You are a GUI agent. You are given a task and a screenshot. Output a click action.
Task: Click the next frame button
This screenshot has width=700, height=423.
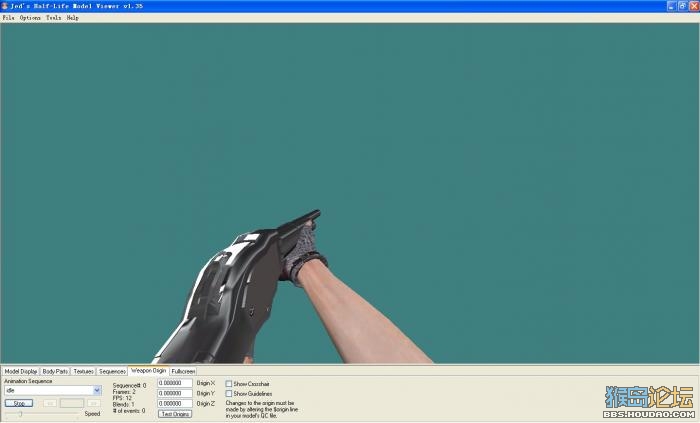click(94, 403)
